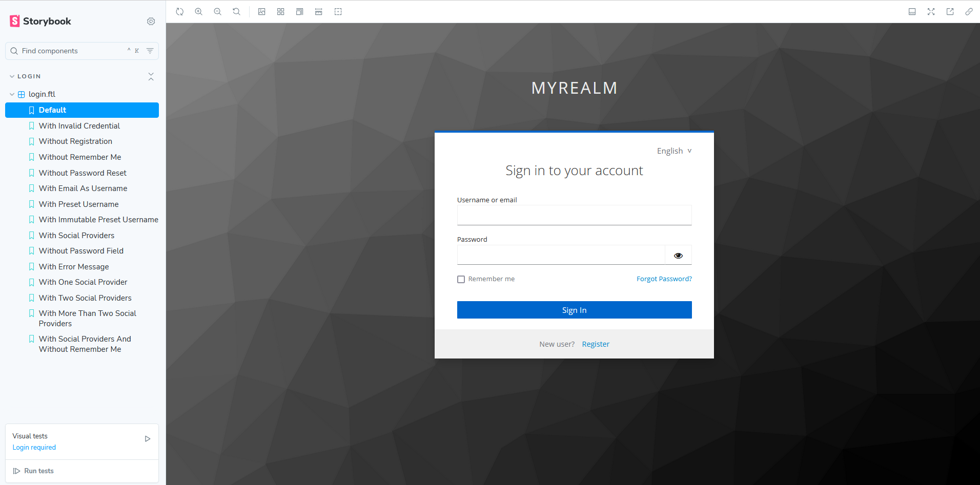980x485 pixels.
Task: Click the Sign In button
Action: coord(575,310)
